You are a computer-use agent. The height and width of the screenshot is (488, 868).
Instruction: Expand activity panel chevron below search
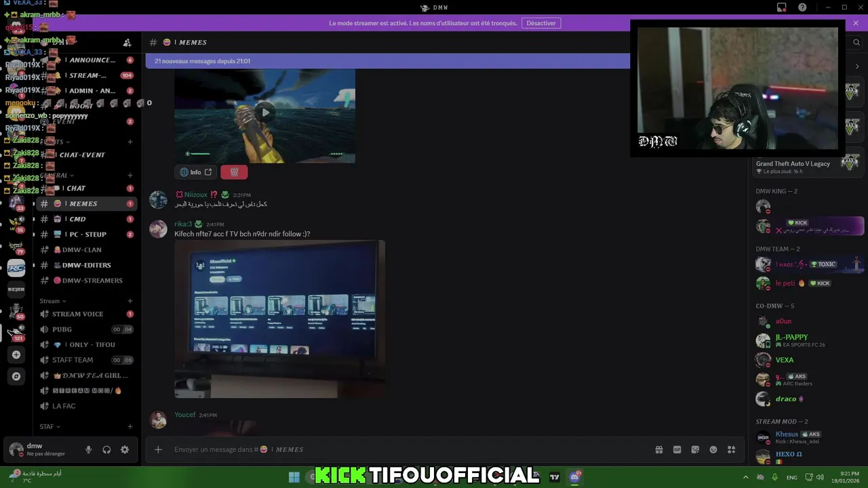(x=857, y=66)
